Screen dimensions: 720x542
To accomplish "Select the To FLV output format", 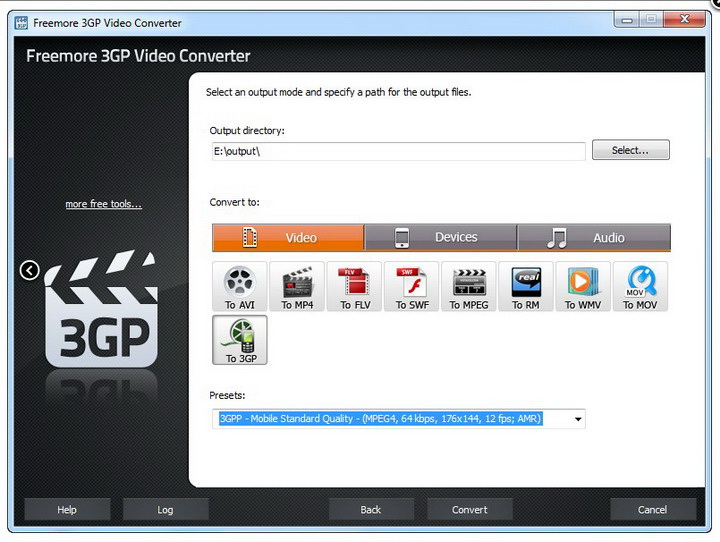I will (354, 287).
